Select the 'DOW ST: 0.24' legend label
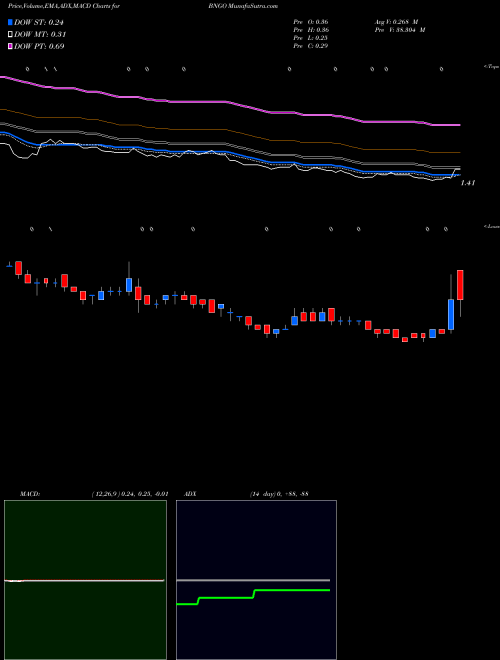500x660 pixels. pos(39,23)
